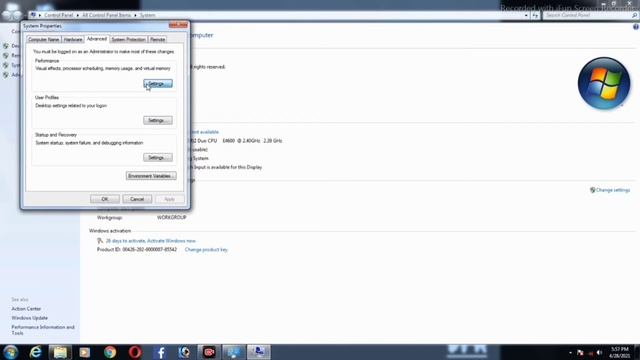The height and width of the screenshot is (360, 640).
Task: Open Windows Media Player from taskbar
Action: [x=84, y=352]
